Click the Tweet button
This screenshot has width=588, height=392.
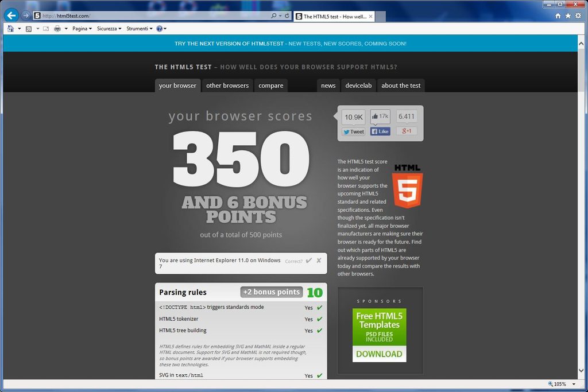pyautogui.click(x=354, y=131)
